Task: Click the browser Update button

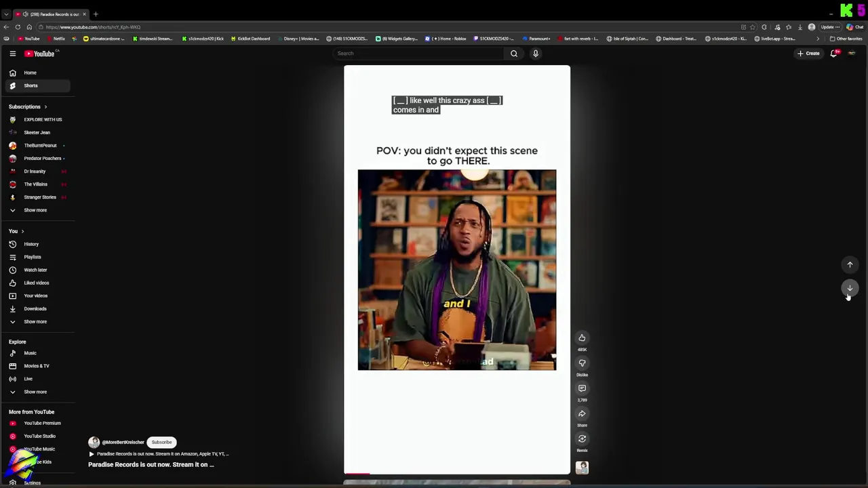Action: 831,27
